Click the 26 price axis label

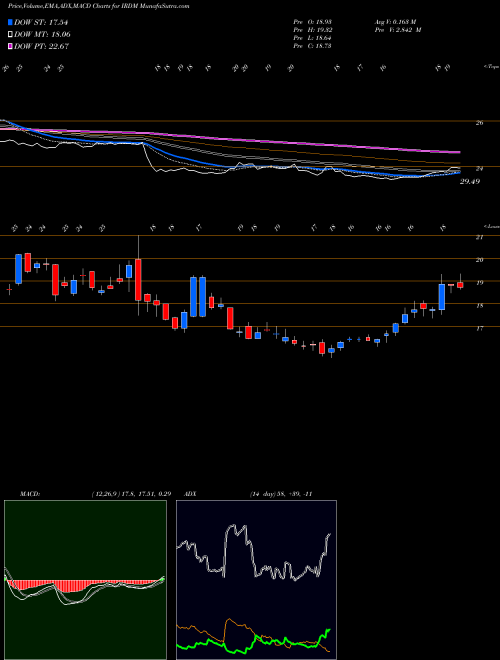click(x=479, y=122)
